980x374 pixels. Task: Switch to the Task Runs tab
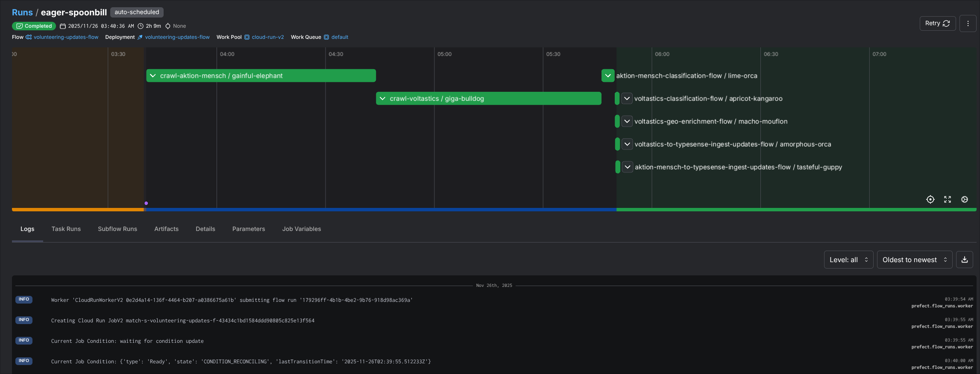(66, 229)
